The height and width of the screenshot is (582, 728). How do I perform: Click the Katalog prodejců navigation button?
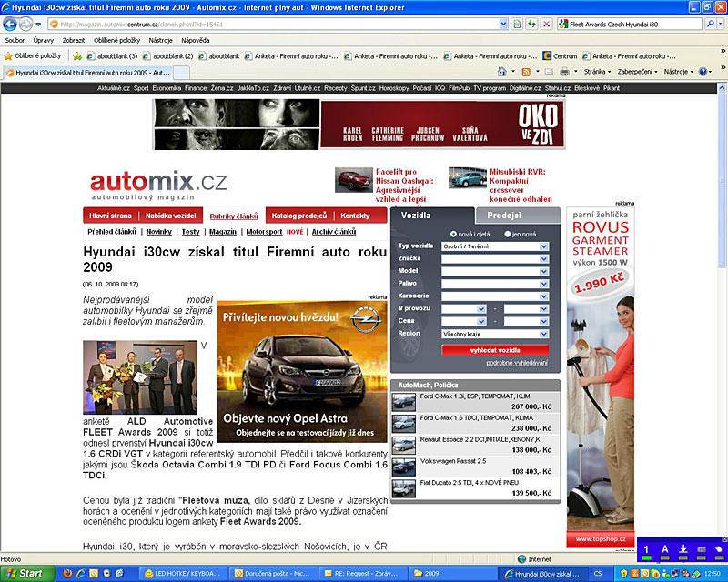tap(299, 216)
